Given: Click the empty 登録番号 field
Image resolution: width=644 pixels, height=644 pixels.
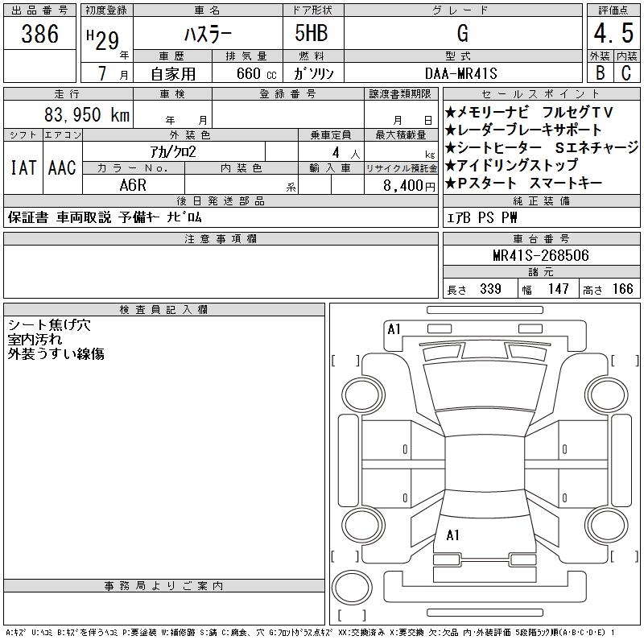Looking at the screenshot, I should pos(288,114).
